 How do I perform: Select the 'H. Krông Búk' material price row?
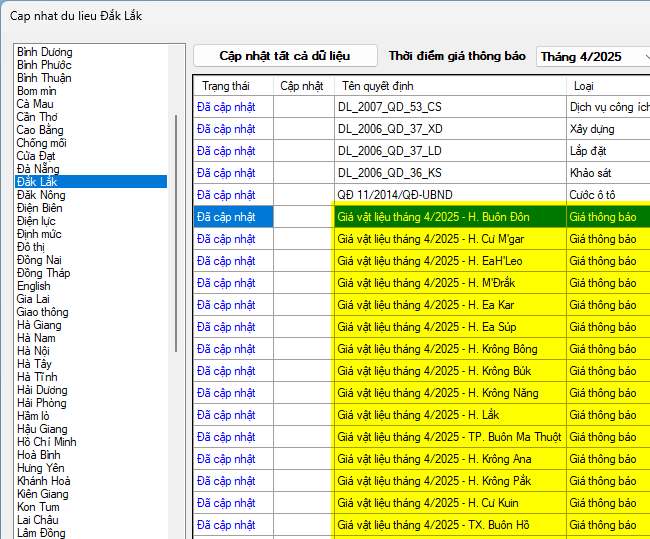(x=450, y=371)
